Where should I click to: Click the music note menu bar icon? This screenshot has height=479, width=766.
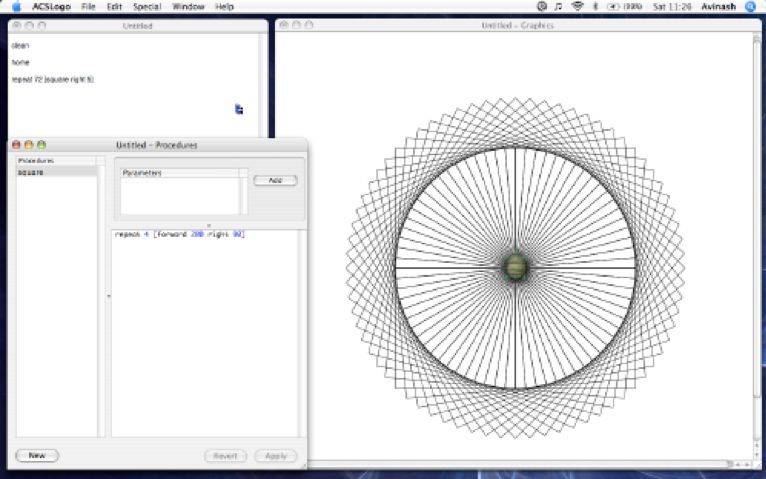tap(558, 6)
